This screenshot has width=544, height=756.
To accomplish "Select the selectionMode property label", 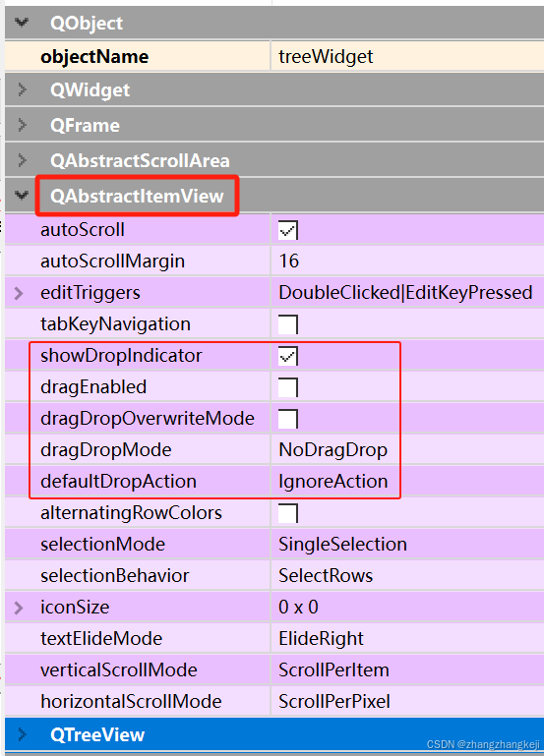I will [x=102, y=544].
